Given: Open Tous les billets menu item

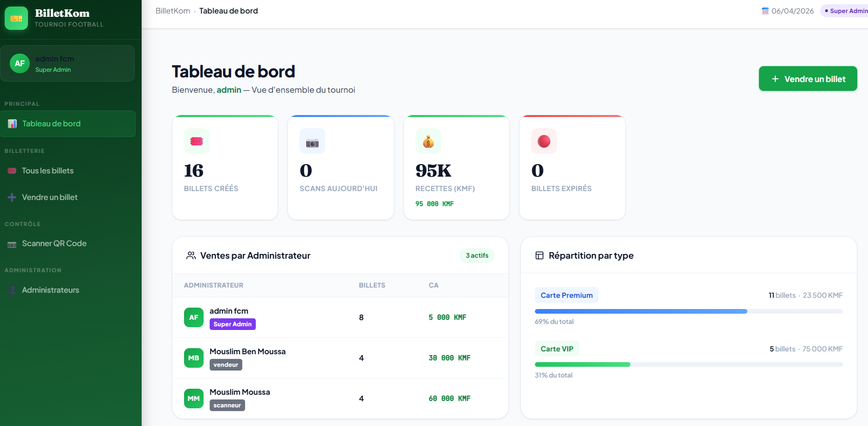Looking at the screenshot, I should tap(68, 171).
